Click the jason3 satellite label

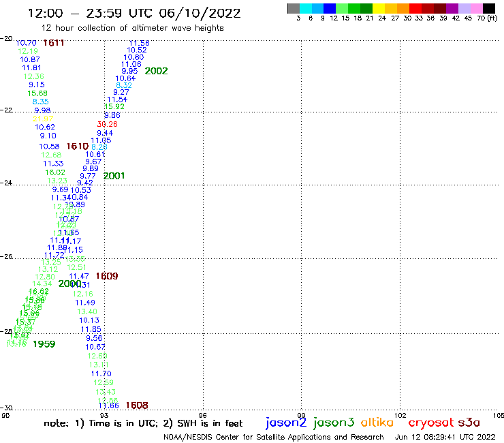[334, 423]
